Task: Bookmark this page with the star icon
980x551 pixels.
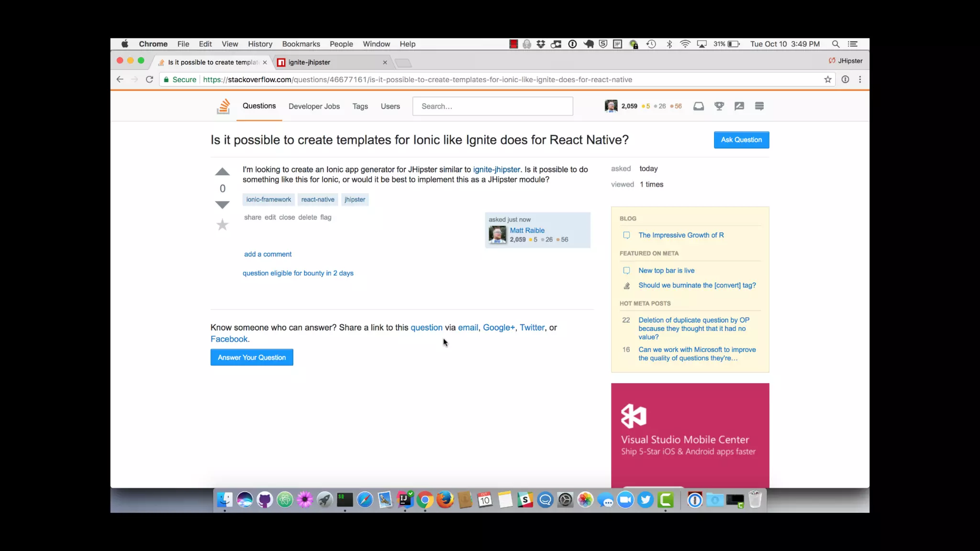Action: tap(827, 79)
